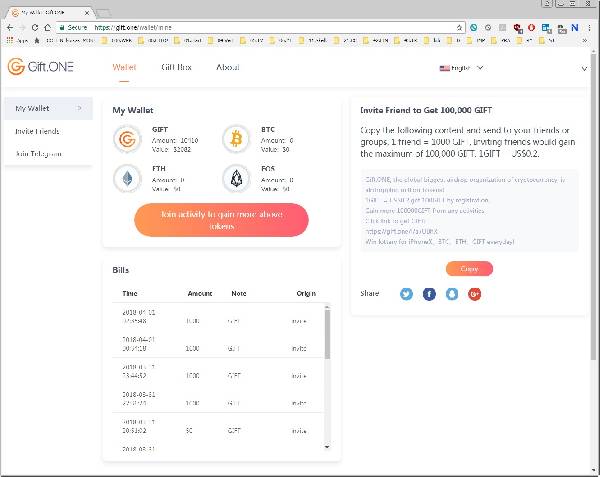Share invite via Google Plus icon

click(x=474, y=294)
